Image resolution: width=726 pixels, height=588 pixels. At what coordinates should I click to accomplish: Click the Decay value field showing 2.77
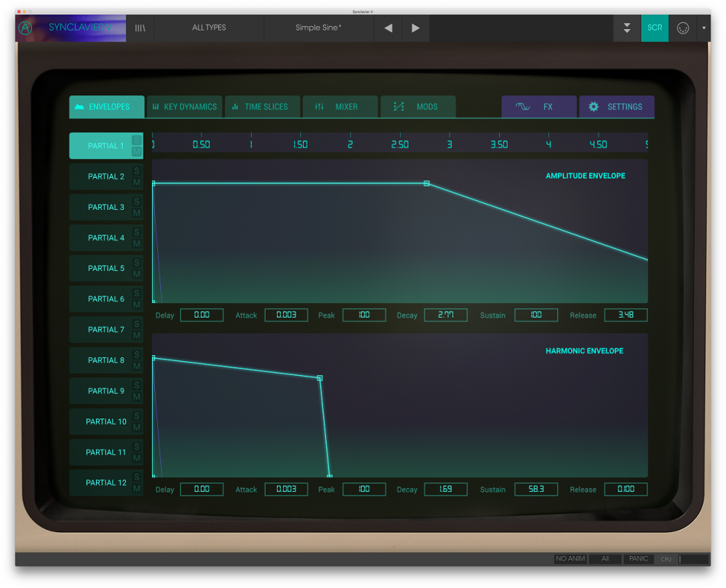[445, 315]
